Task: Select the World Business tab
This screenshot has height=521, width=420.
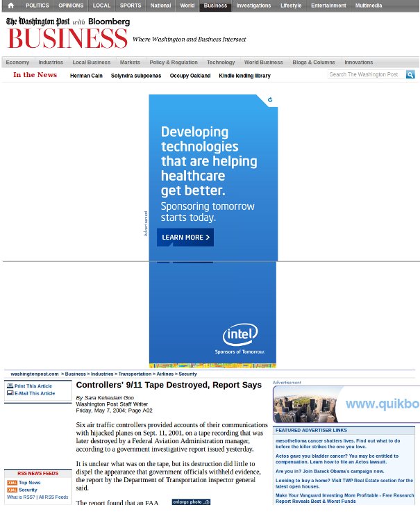Action: [x=264, y=62]
